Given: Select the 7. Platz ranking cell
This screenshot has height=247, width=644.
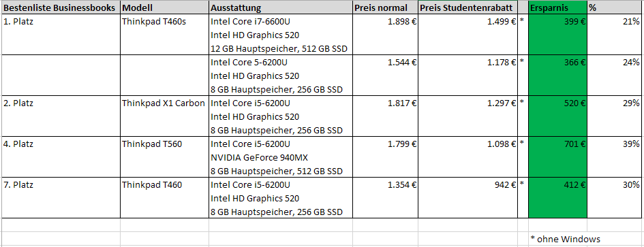Looking at the screenshot, I should pos(61,184).
